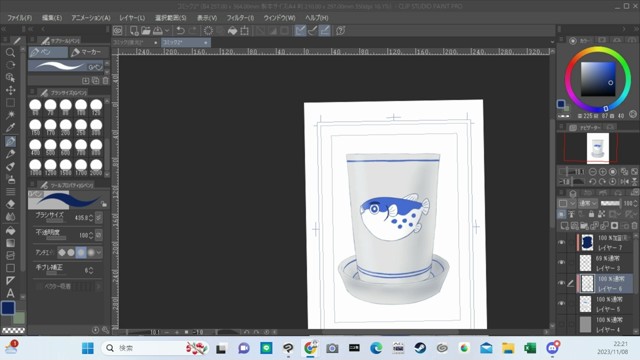Select the Eraser tool
This screenshot has height=360, width=640.
(x=10, y=204)
